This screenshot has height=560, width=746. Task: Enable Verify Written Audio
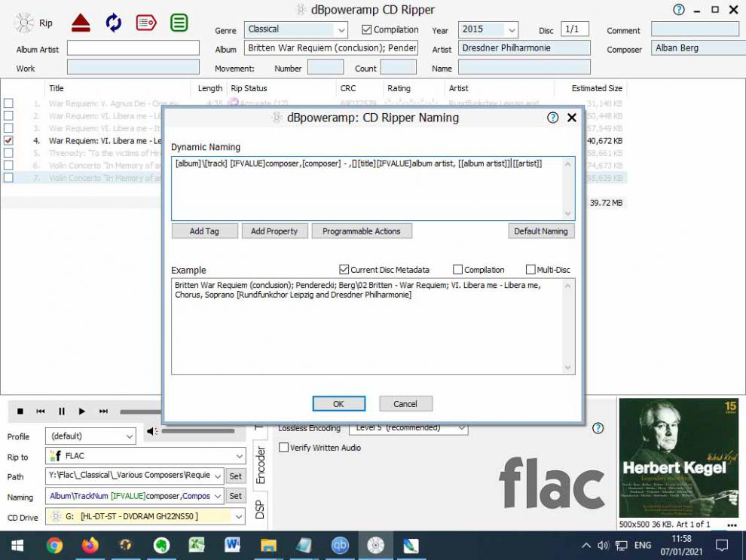point(284,448)
